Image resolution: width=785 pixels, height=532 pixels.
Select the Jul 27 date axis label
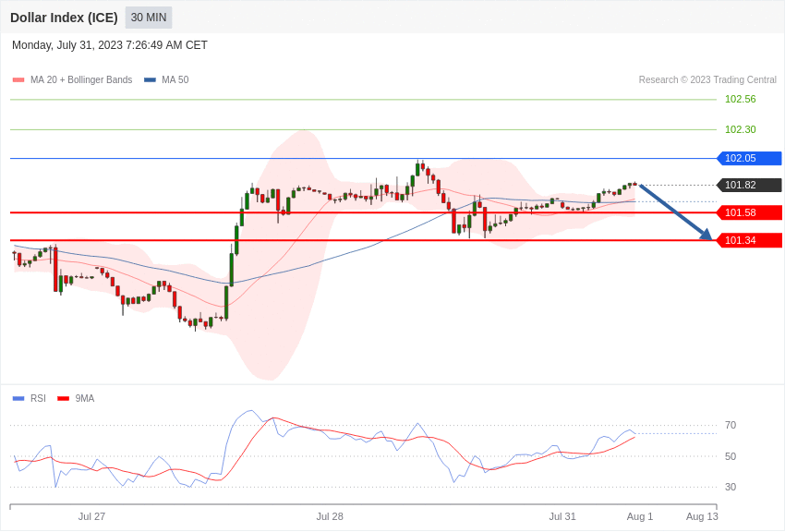click(x=91, y=516)
